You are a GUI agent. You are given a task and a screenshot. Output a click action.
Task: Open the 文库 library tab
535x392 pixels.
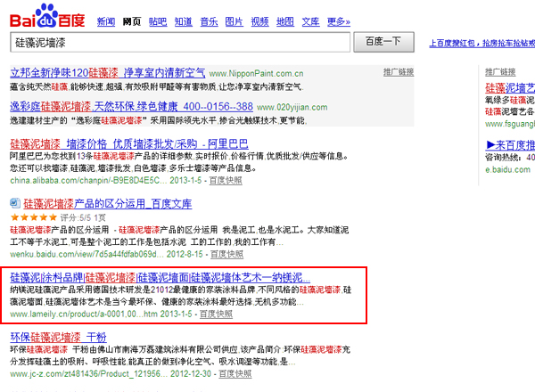pyautogui.click(x=310, y=21)
